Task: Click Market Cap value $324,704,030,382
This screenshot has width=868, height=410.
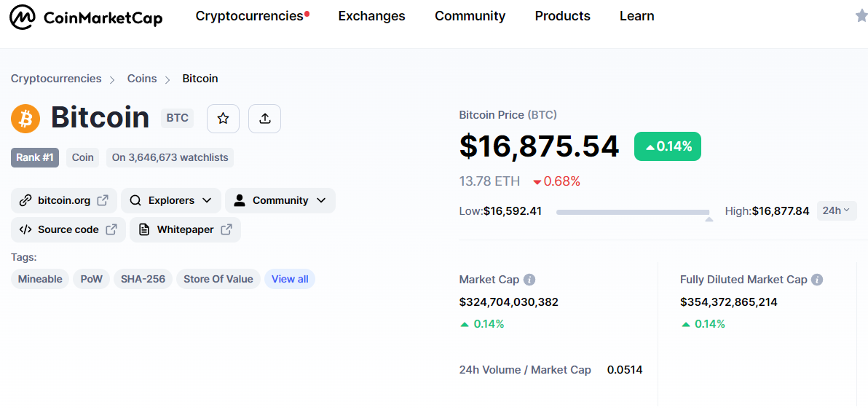Action: (509, 302)
